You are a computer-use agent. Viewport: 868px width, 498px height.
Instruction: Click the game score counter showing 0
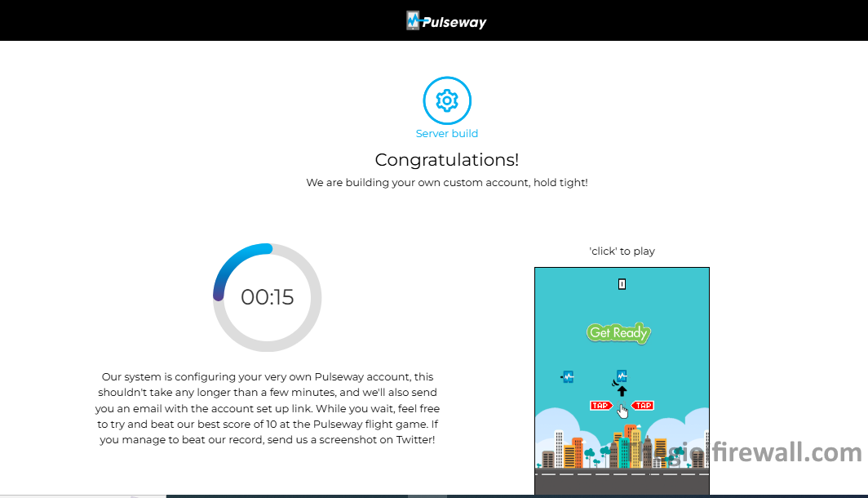(x=622, y=284)
